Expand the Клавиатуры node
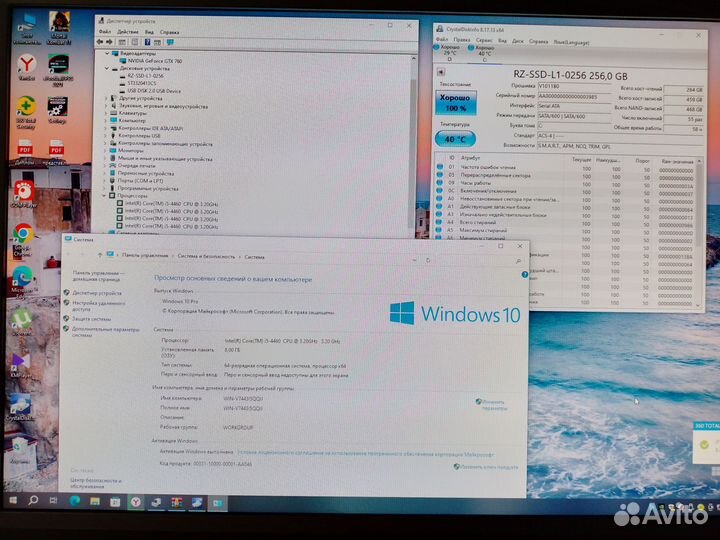The image size is (720, 540). (x=106, y=113)
